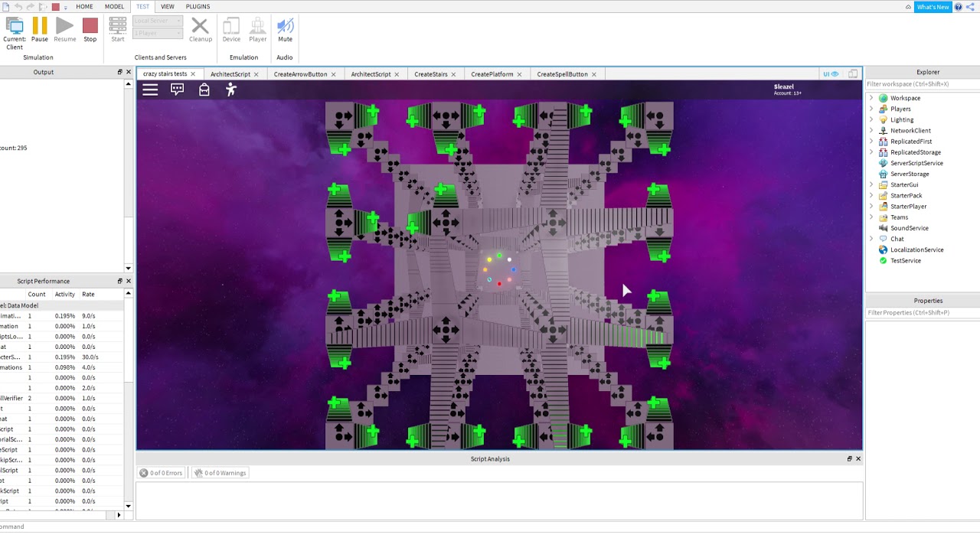Mute the game audio

(x=285, y=27)
